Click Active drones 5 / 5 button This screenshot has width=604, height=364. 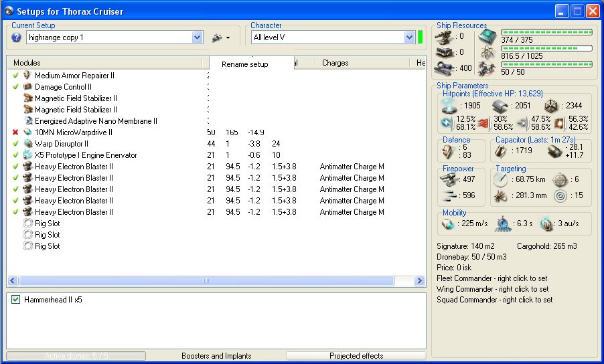click(x=76, y=356)
